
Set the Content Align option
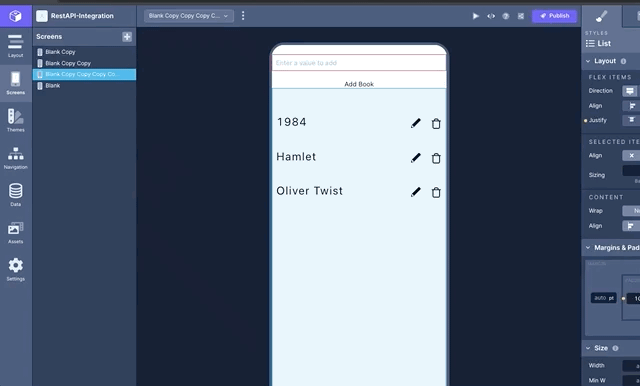pos(631,226)
